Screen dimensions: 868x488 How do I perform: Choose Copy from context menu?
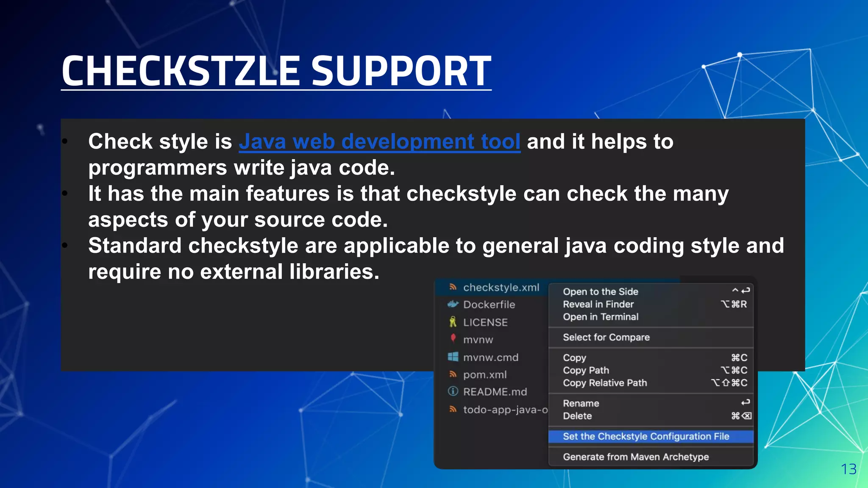tap(651, 358)
